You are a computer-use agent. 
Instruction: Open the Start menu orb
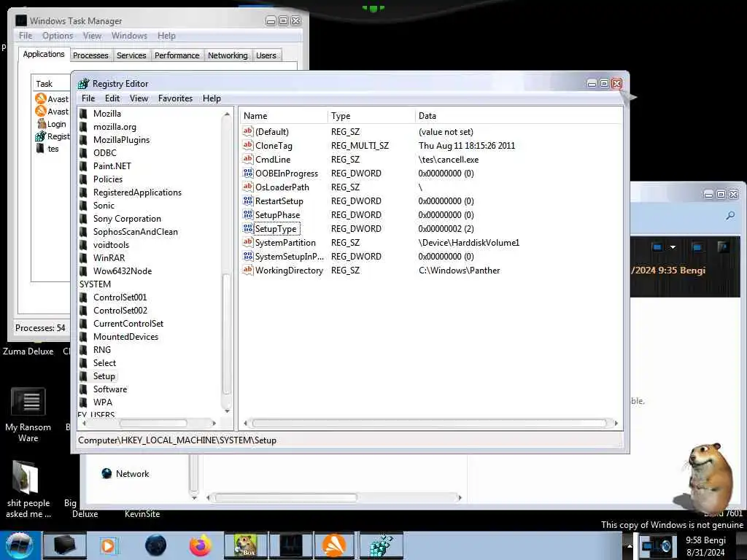19,545
